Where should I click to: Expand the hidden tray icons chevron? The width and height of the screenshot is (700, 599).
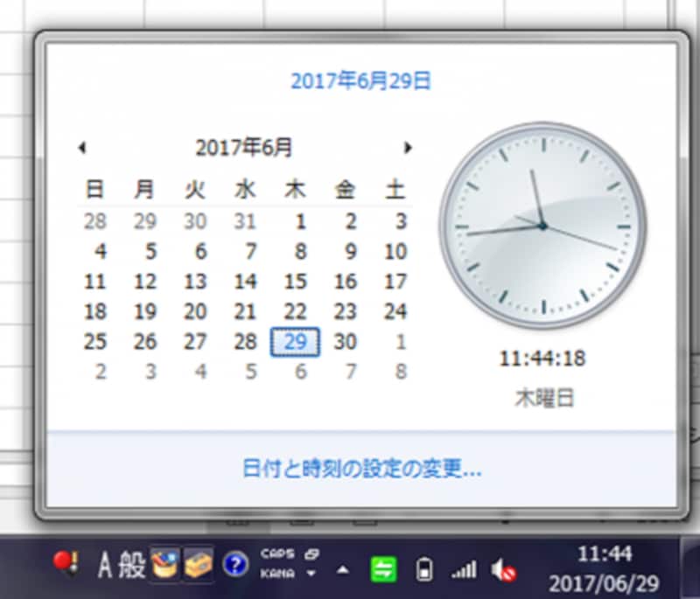coord(343,568)
